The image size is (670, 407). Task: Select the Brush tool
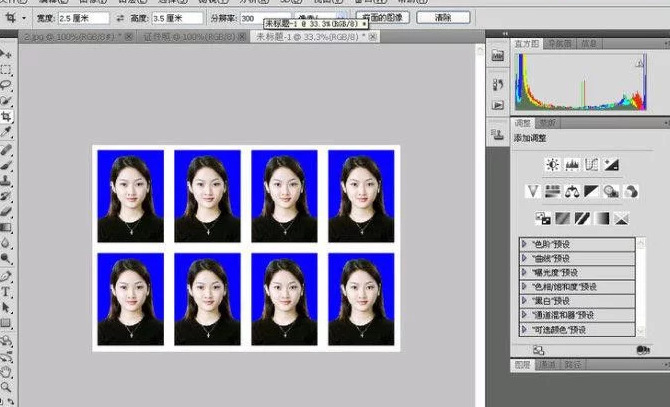point(6,165)
